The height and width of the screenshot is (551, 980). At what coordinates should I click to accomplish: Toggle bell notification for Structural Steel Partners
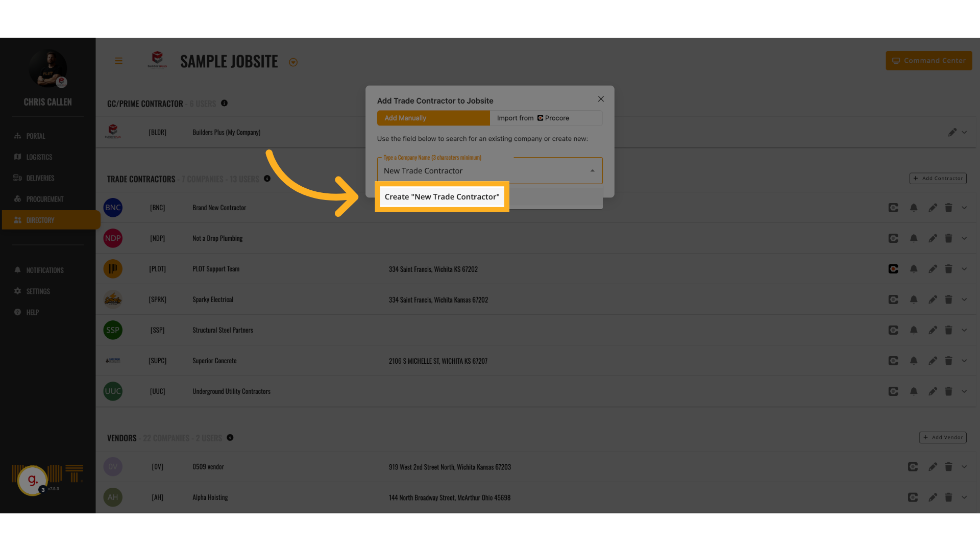click(914, 330)
